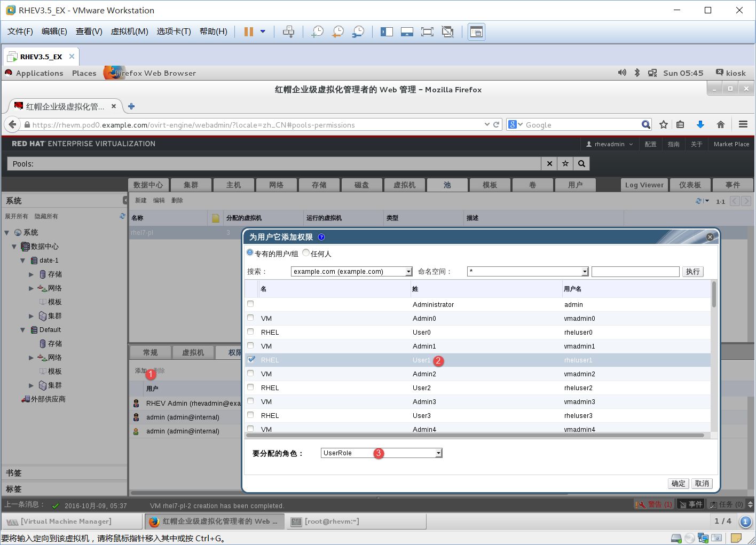Check the Administrator admin row checkbox
Image resolution: width=756 pixels, height=545 pixels.
click(250, 304)
